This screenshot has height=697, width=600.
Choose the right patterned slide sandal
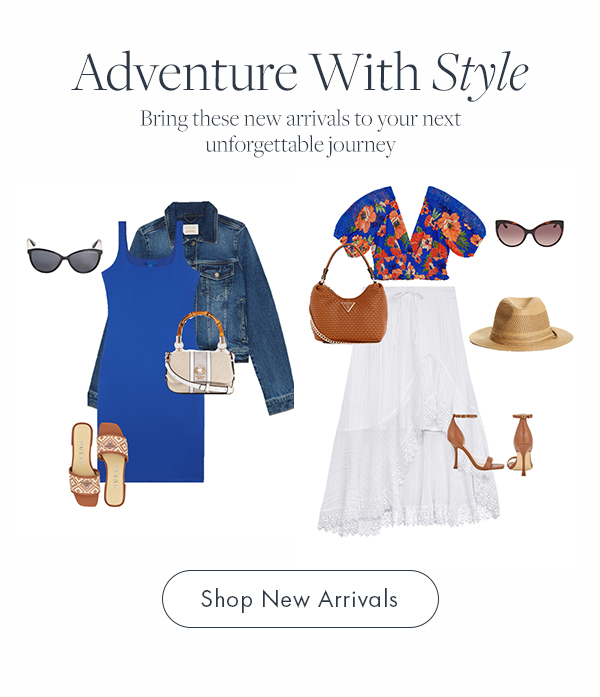113,464
